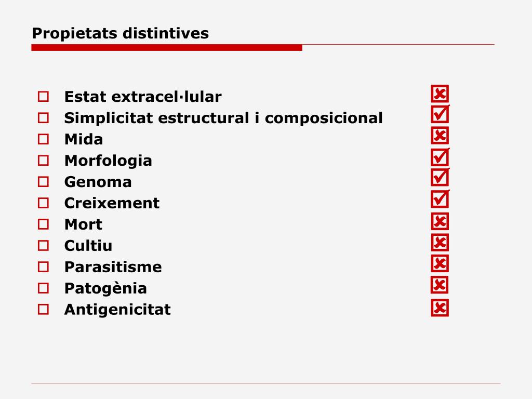Click the Simplicitat estructural i composicional text
Image resolution: width=532 pixels, height=399 pixels.
pyautogui.click(x=223, y=118)
